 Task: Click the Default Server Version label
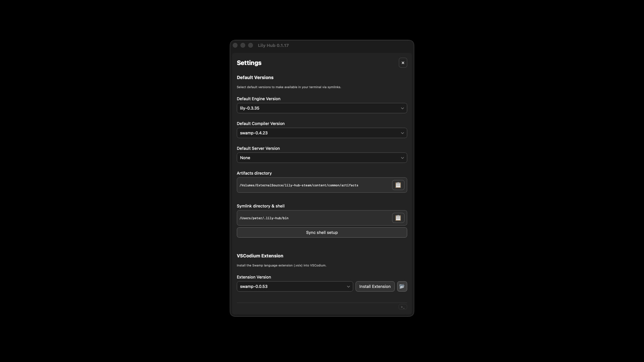258,148
